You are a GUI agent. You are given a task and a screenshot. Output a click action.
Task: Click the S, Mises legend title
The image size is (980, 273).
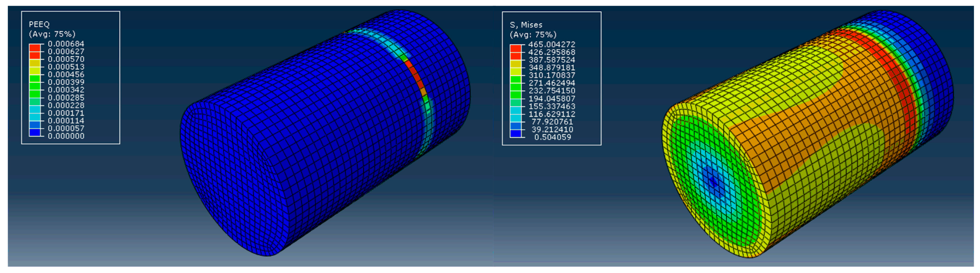tap(526, 25)
